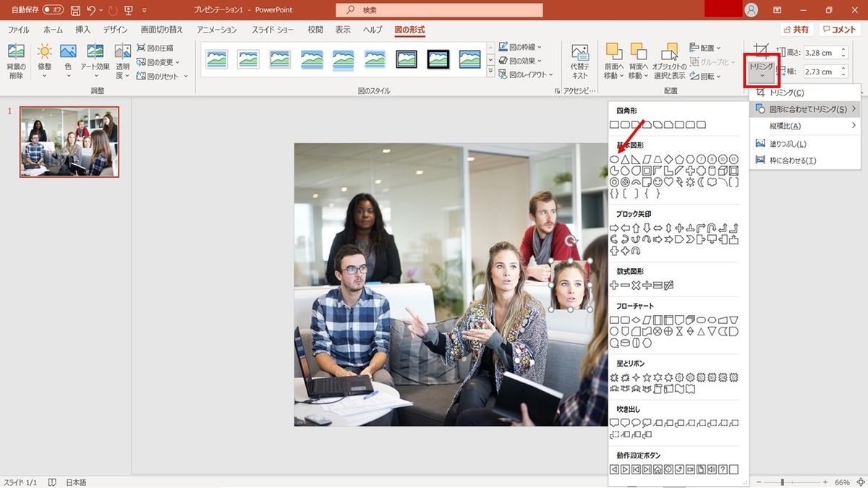Open トリミング crop dropdown button
The image size is (868, 488).
tap(762, 70)
